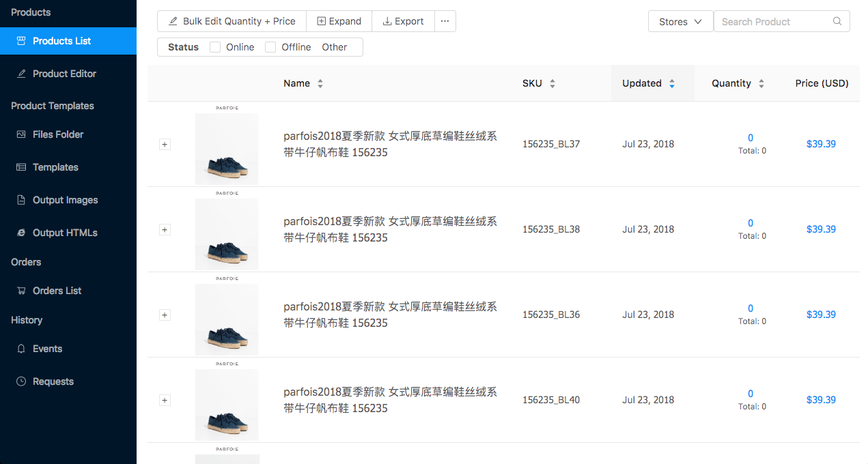This screenshot has height=464, width=868.
Task: Click the icon beside Templates
Action: (21, 167)
